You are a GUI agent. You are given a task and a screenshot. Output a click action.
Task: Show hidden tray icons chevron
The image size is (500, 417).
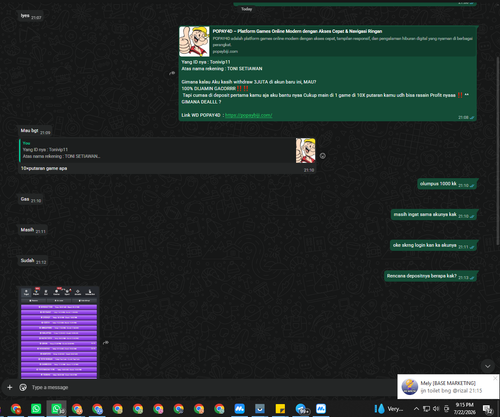coord(416,409)
